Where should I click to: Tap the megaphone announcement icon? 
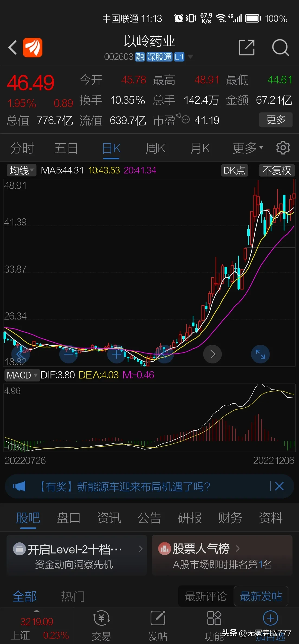point(19,486)
